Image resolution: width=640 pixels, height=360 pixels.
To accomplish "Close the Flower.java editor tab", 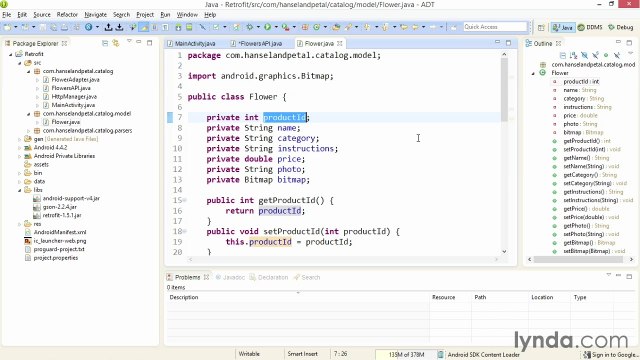I will coord(340,43).
